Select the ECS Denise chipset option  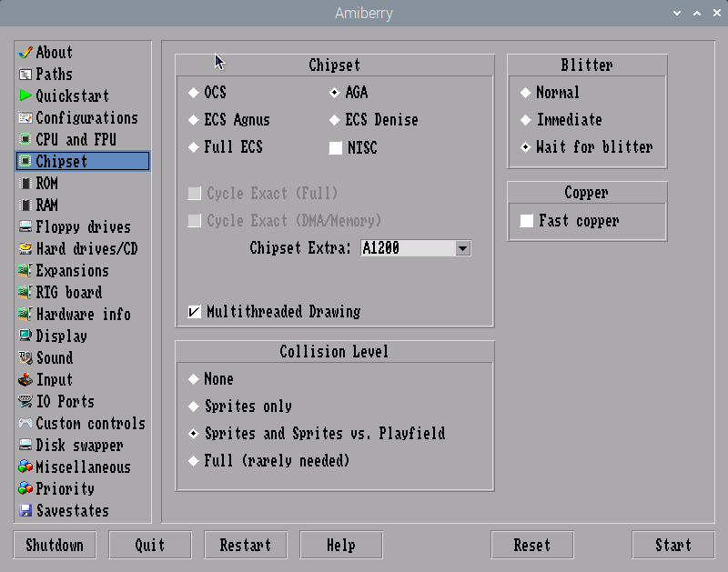(334, 120)
